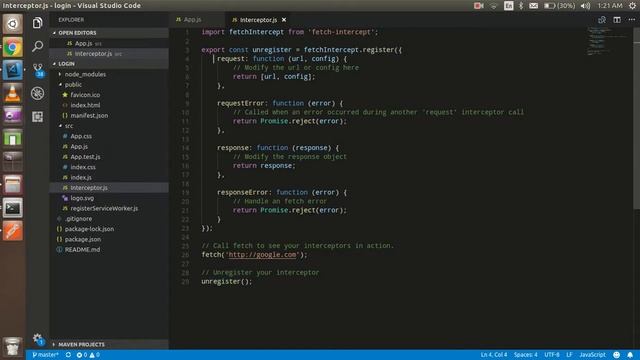Click the code minimap preview
This screenshot has height=360, width=640.
pyautogui.click(x=608, y=41)
